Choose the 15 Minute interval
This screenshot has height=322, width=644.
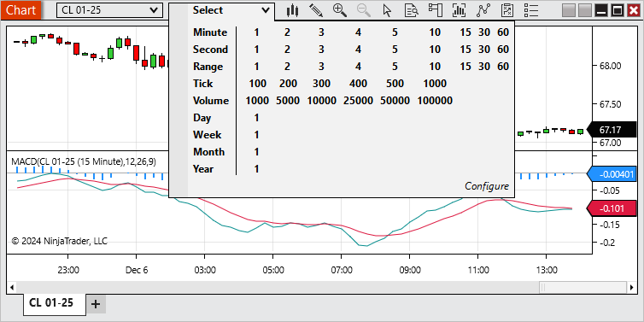(x=465, y=32)
